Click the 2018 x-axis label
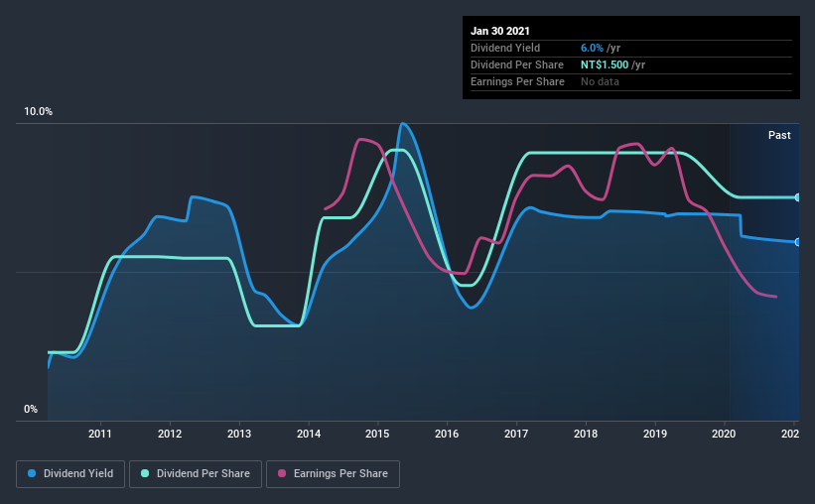Viewport: 815px width, 504px height. click(x=586, y=434)
